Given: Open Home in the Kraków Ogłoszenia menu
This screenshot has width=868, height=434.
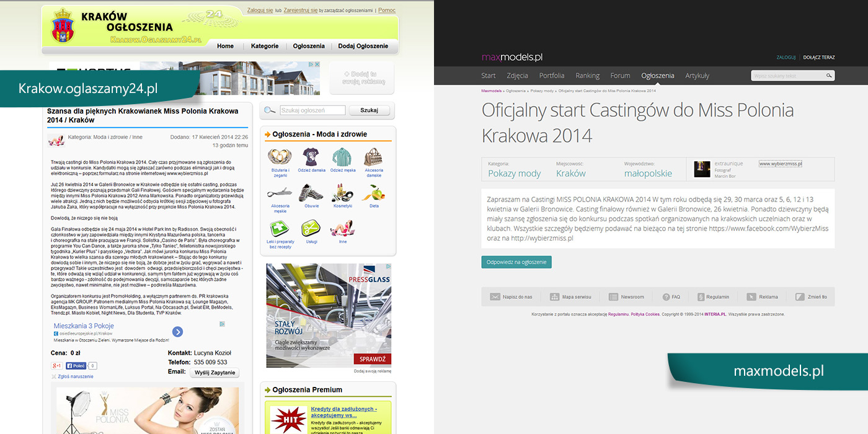Looking at the screenshot, I should (x=226, y=46).
